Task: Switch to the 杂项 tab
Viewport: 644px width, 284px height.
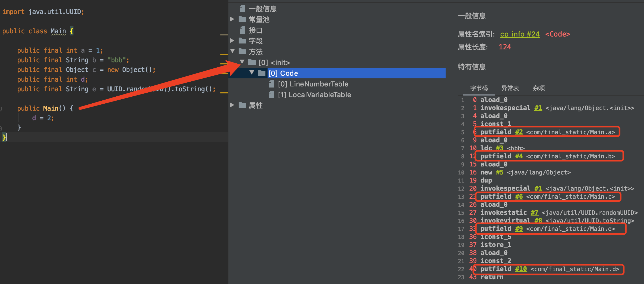Action: (x=539, y=88)
